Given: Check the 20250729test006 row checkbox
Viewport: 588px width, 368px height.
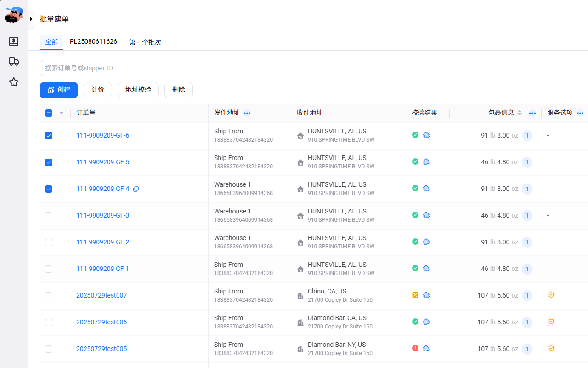Looking at the screenshot, I should [49, 322].
